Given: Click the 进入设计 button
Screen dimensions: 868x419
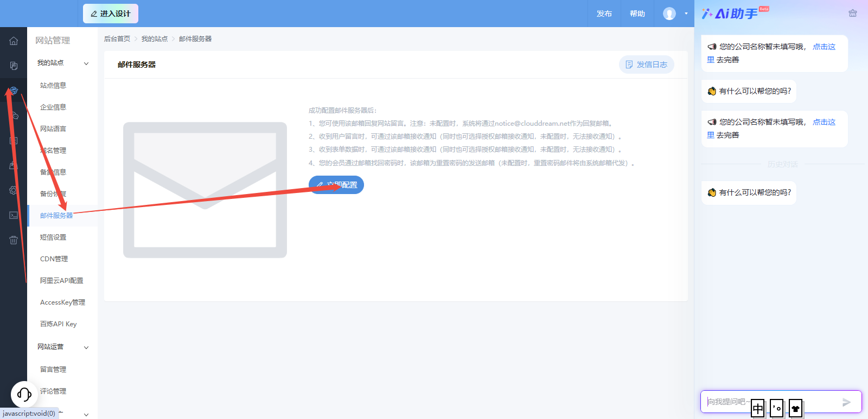Looking at the screenshot, I should [111, 14].
